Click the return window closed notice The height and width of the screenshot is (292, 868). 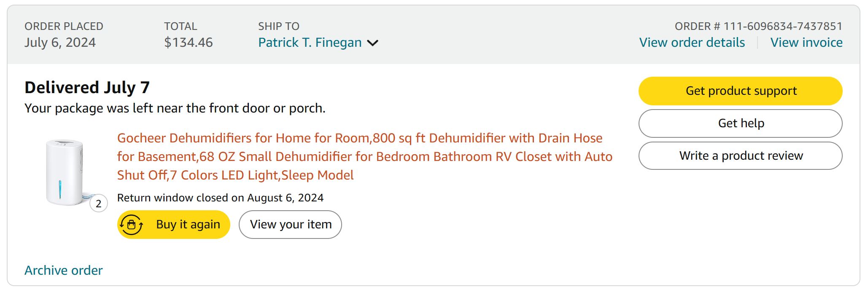pos(220,198)
